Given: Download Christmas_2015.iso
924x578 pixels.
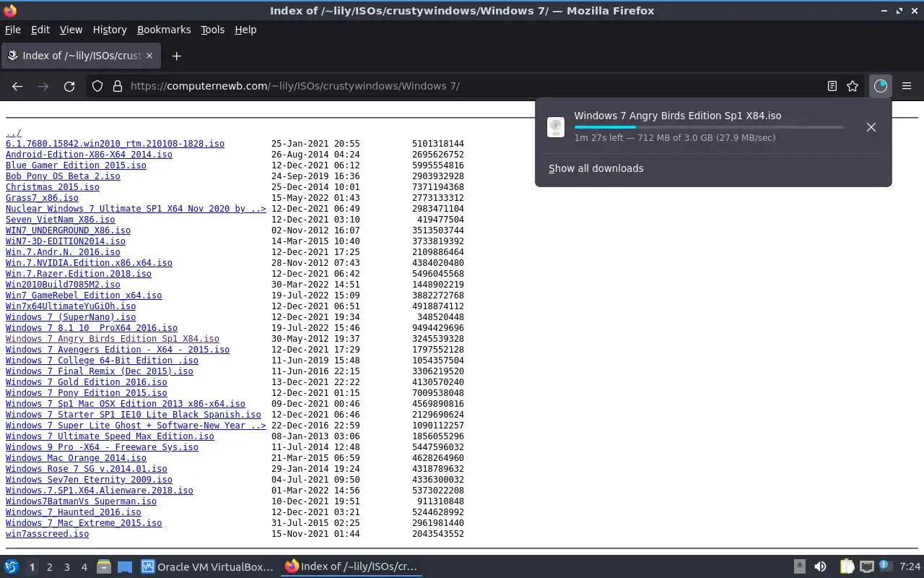Looking at the screenshot, I should pos(53,187).
